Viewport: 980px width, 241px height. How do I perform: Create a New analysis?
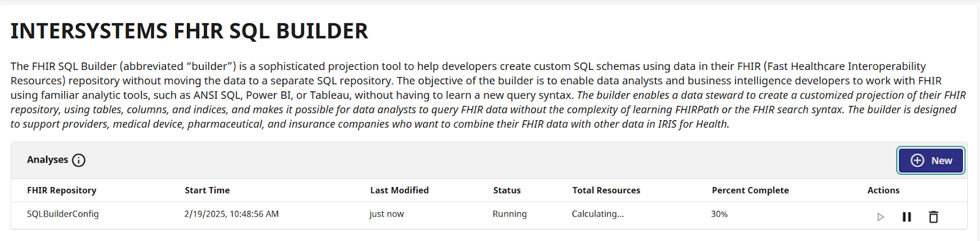[x=931, y=160]
